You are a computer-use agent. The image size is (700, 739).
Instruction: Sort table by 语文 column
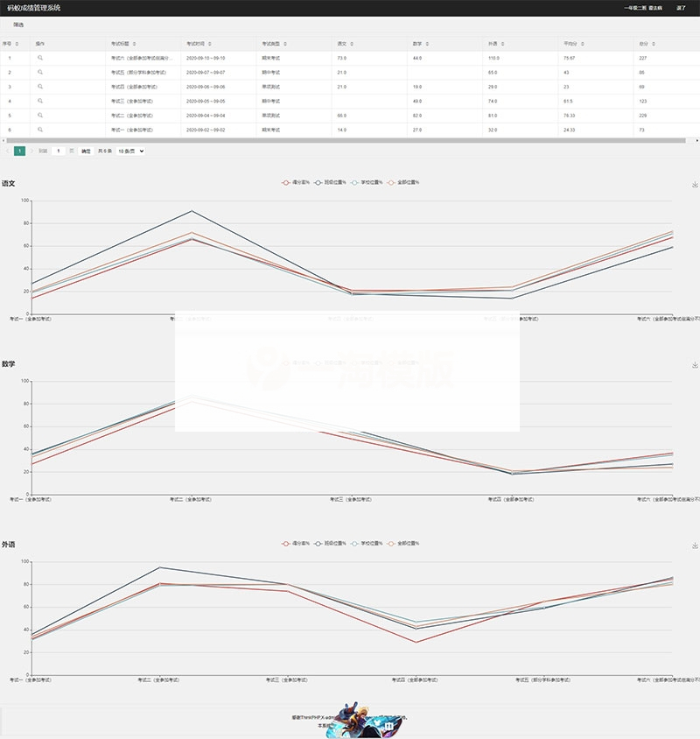click(345, 43)
